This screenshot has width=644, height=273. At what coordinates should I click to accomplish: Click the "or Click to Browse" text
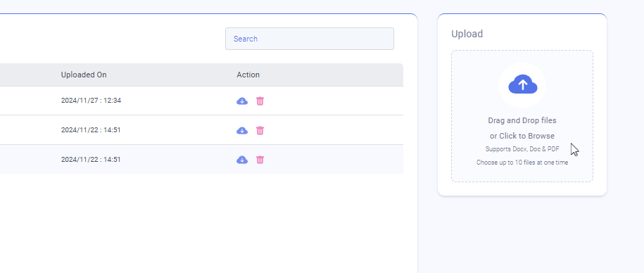pos(522,136)
